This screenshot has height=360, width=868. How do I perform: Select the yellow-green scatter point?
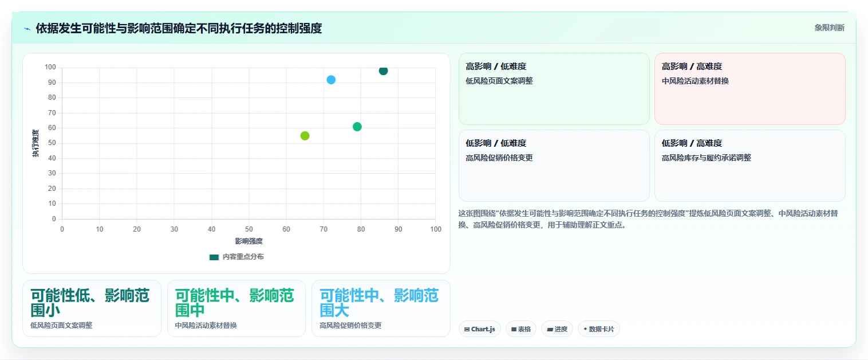pyautogui.click(x=305, y=136)
